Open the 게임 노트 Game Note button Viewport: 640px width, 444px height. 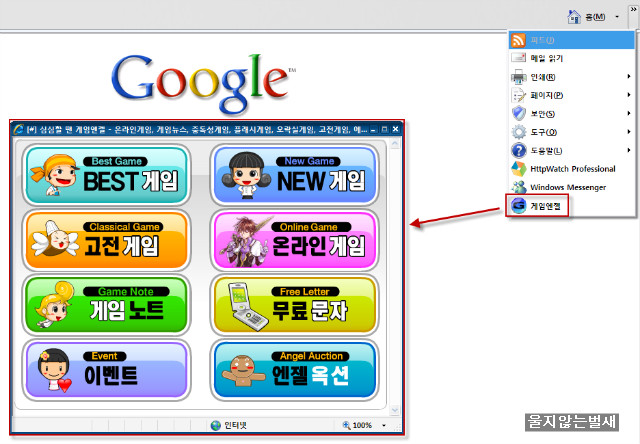click(x=107, y=305)
